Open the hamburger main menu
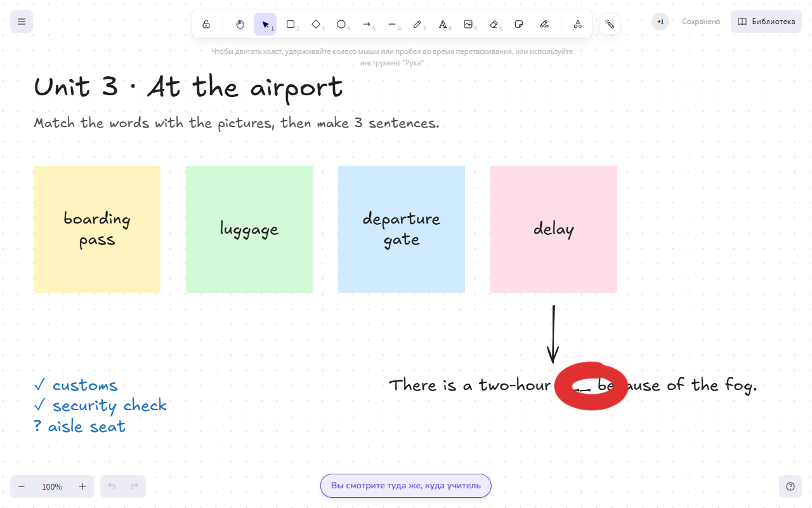This screenshot has width=812, height=508. [22, 22]
